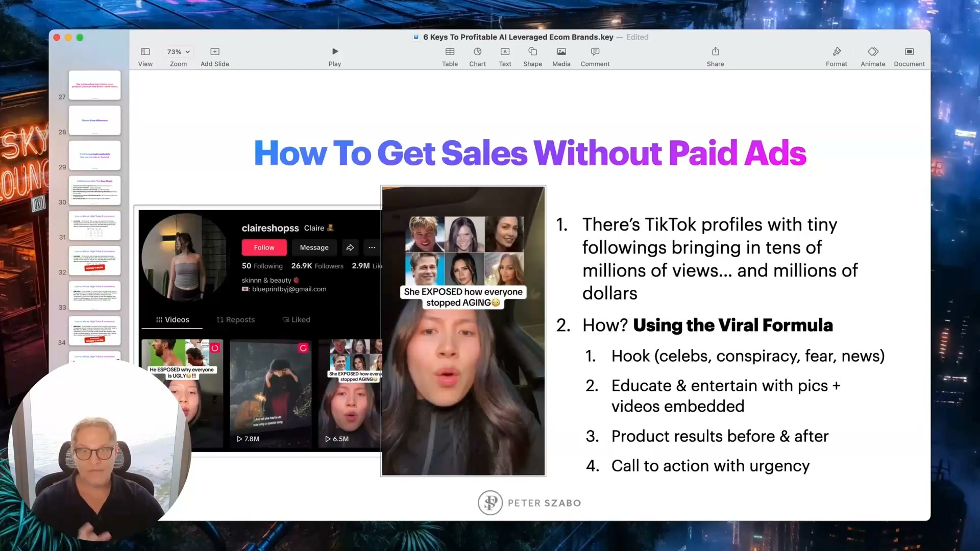This screenshot has width=980, height=551.
Task: Open the Document inspector
Action: (909, 52)
